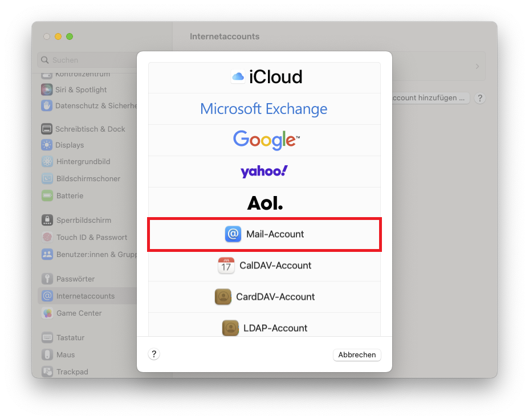529x420 pixels.
Task: Select the yahoo! provider logo
Action: pos(264,171)
